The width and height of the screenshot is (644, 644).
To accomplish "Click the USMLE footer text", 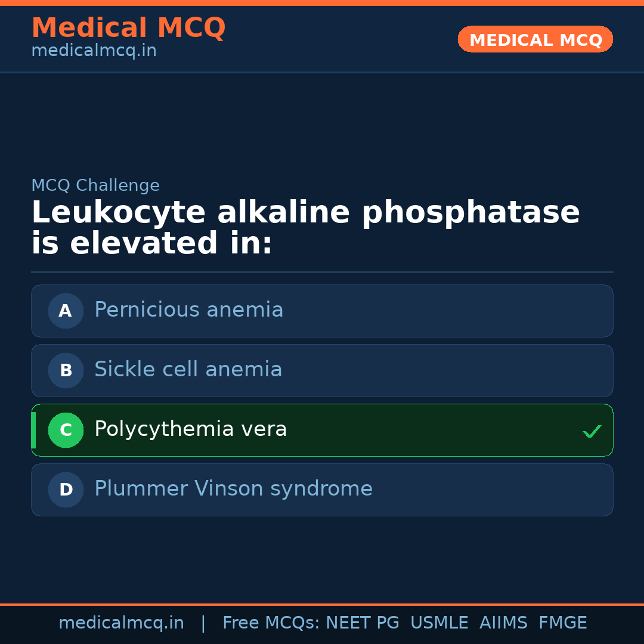I will point(439,623).
